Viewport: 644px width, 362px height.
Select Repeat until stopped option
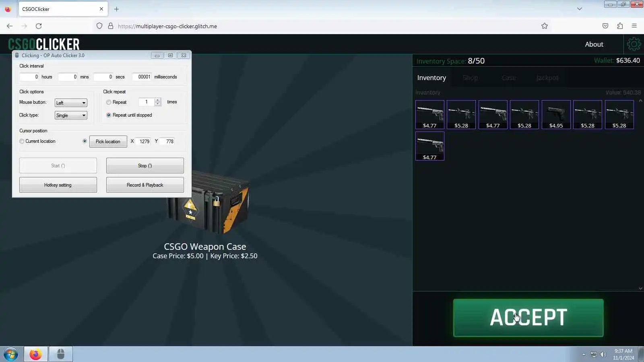(109, 115)
